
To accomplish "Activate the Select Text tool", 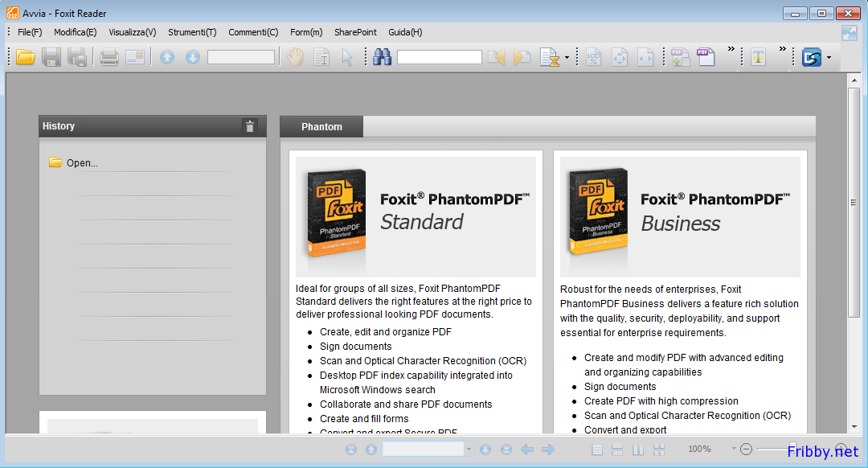I will point(321,57).
